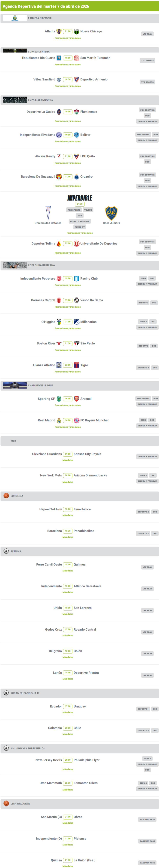Click Nueva Chicago crest icon
This screenshot has width=159, height=868.
(x=76, y=31)
